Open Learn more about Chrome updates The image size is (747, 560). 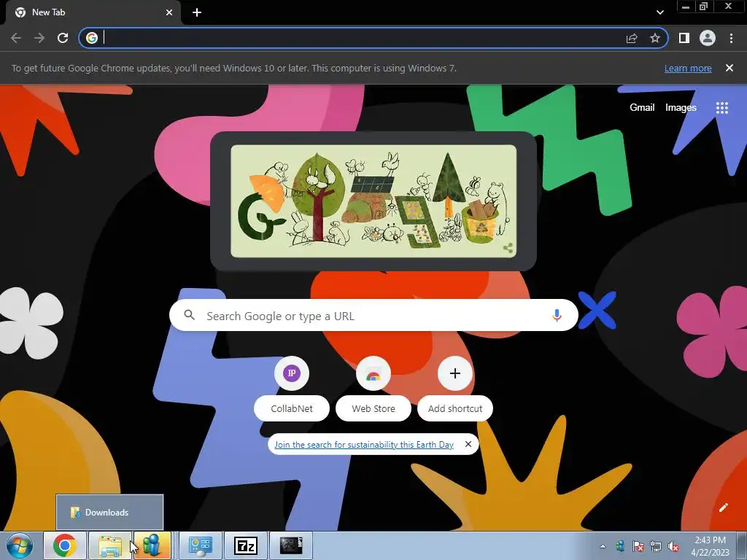pyautogui.click(x=688, y=68)
